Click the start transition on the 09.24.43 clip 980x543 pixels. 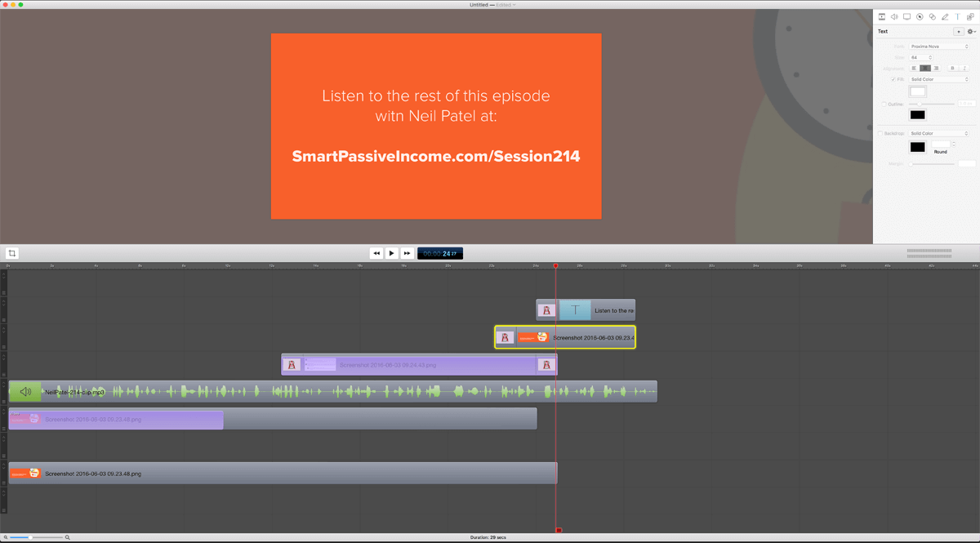(x=292, y=365)
